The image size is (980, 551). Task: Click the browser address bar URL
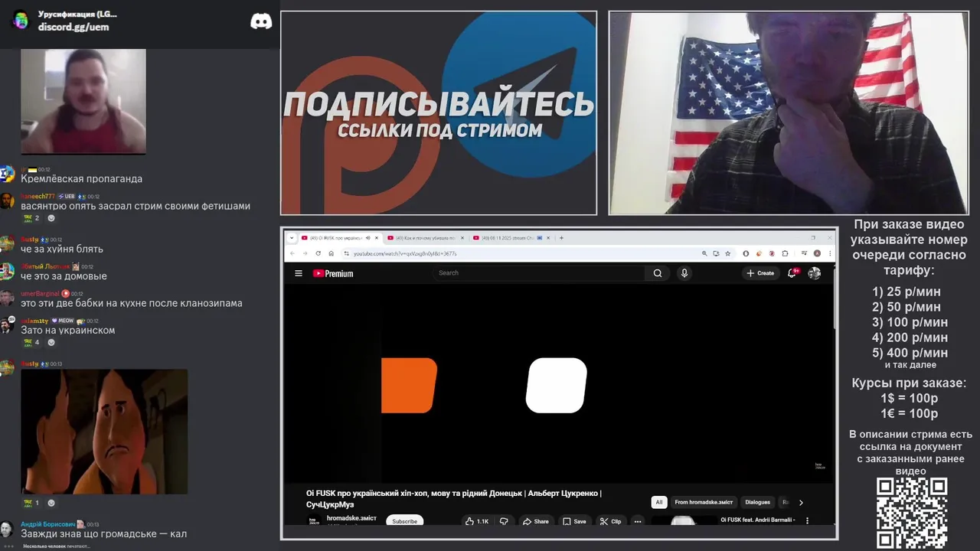tap(406, 253)
